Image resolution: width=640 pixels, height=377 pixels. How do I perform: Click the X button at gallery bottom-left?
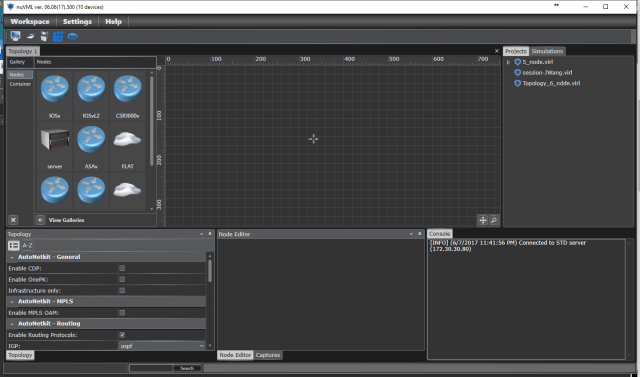13,220
